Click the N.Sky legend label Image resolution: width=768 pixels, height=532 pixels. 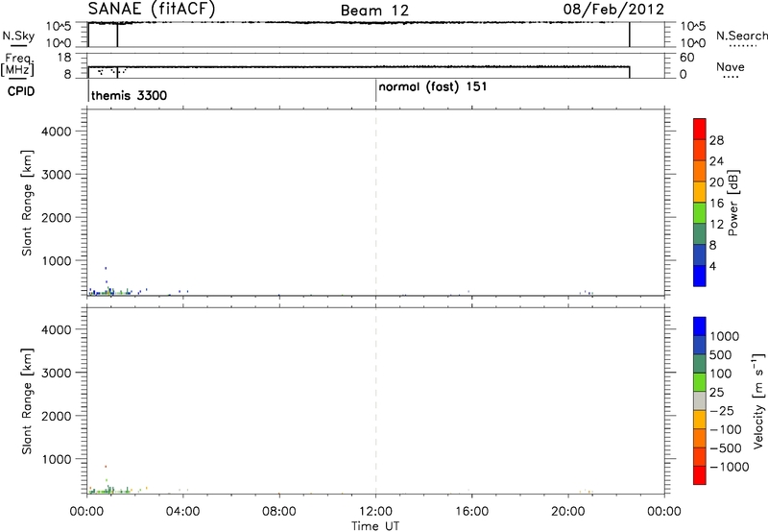(x=18, y=36)
